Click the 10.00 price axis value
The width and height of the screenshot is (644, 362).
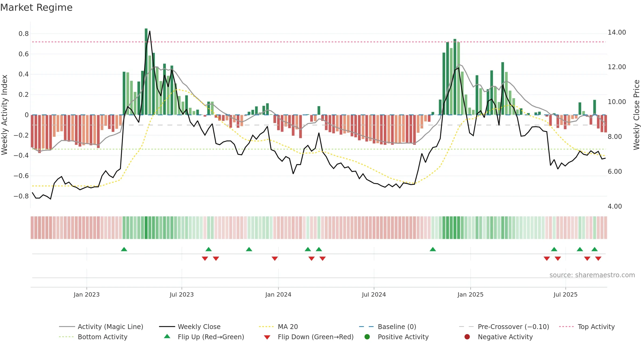617,102
